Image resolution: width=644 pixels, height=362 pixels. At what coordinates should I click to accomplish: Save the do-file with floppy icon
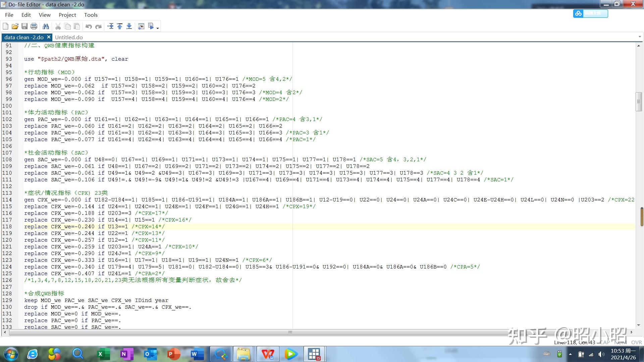tap(24, 26)
